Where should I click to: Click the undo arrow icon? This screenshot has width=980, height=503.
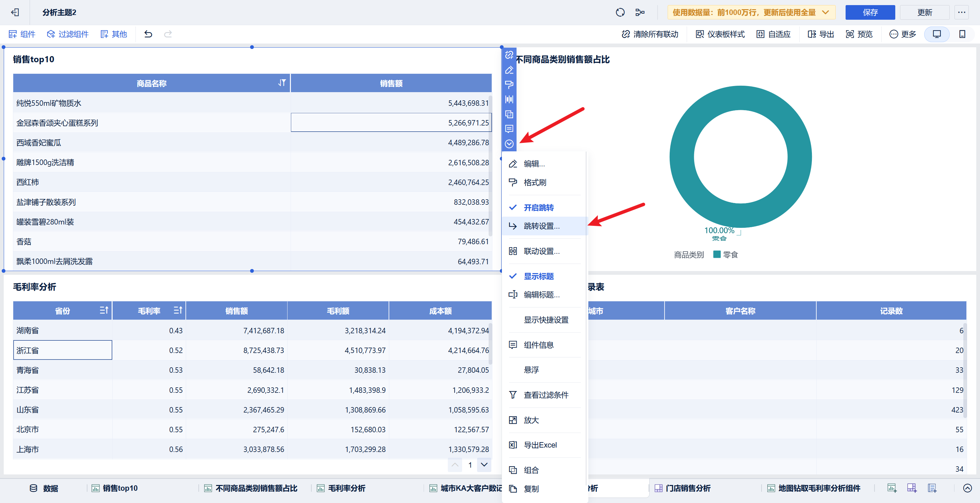point(148,34)
